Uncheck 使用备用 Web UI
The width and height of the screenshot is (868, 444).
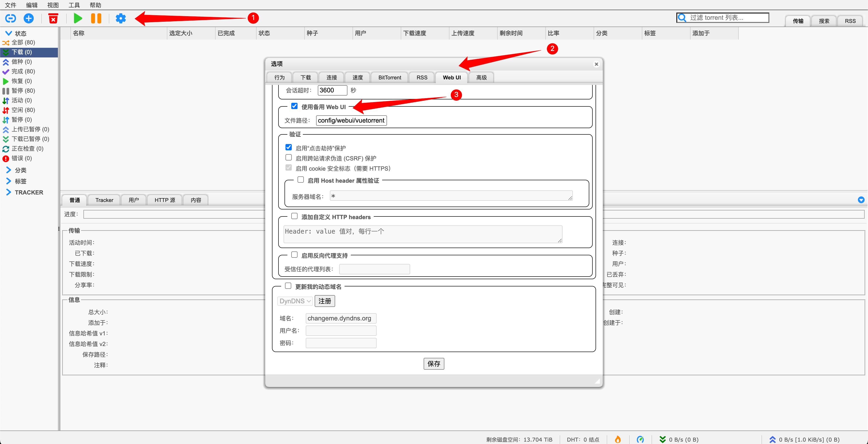[294, 106]
